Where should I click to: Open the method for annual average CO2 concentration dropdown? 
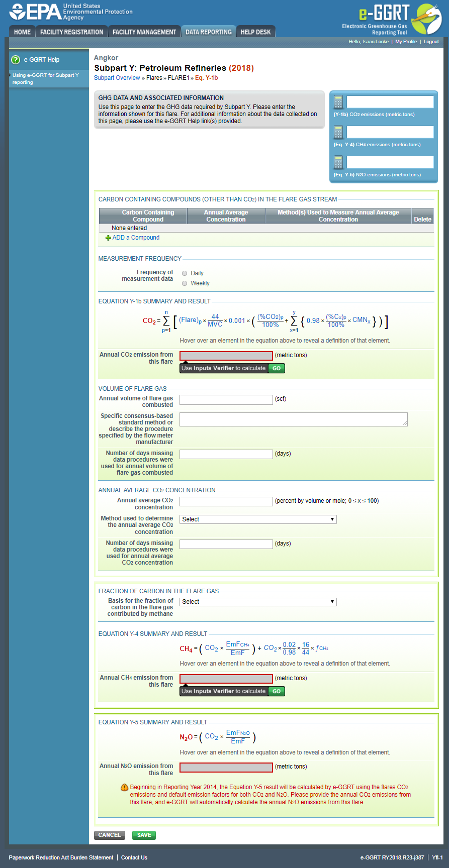(x=258, y=519)
